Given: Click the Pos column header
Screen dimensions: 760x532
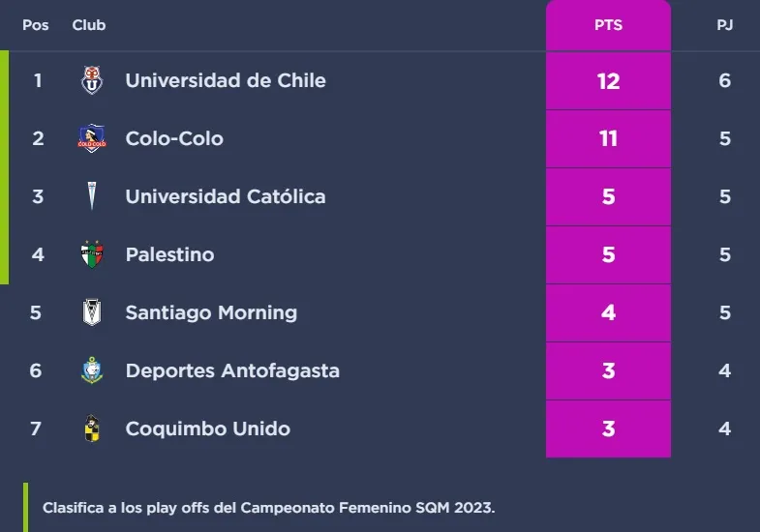Looking at the screenshot, I should (36, 25).
